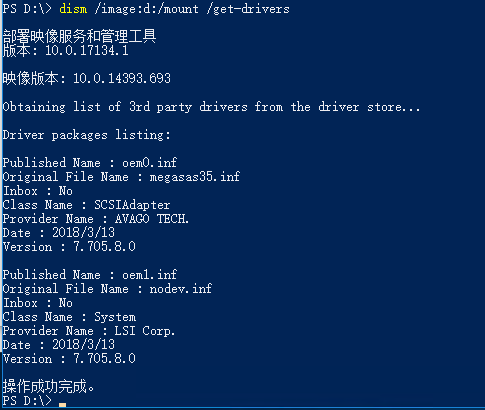Click the 操作成功完成 success message
Viewport: 485px width, 410px height.
pyautogui.click(x=49, y=386)
